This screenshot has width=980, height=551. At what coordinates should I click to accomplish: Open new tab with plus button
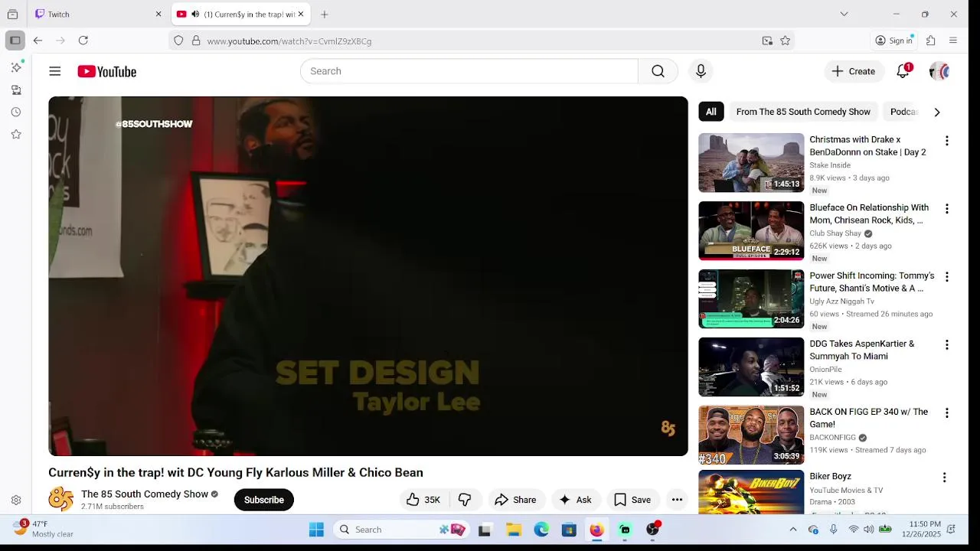point(325,14)
